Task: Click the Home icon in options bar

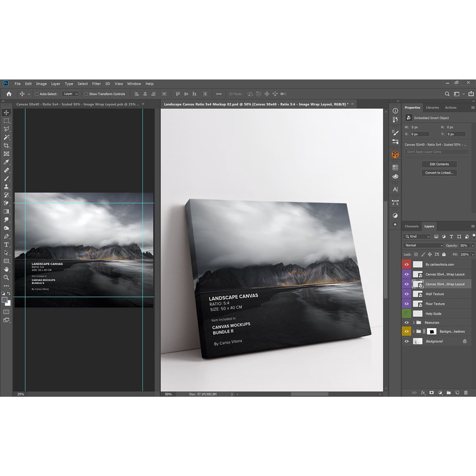Action: pyautogui.click(x=9, y=94)
